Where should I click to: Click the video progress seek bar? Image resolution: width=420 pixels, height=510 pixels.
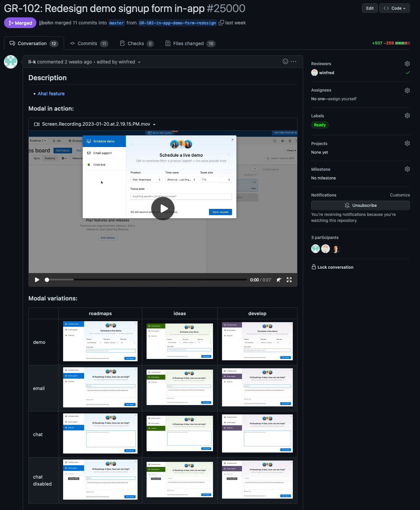[147, 280]
